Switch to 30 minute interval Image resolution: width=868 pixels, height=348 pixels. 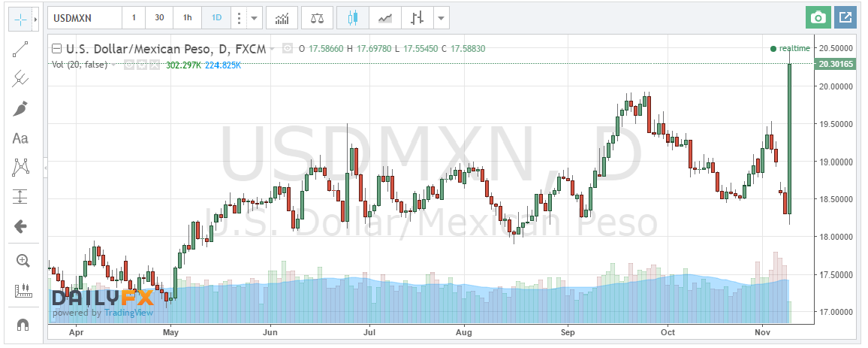pyautogui.click(x=159, y=18)
